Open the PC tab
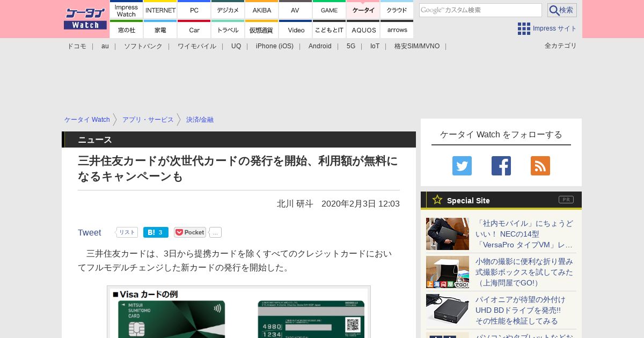 (x=194, y=10)
